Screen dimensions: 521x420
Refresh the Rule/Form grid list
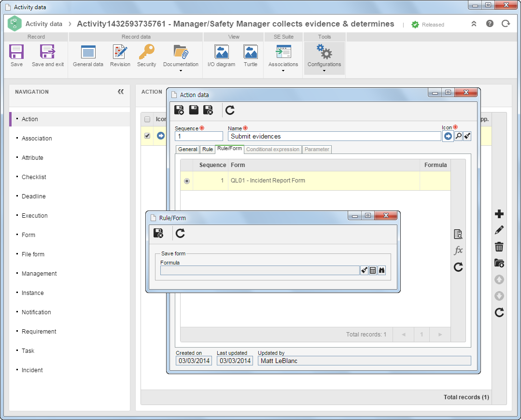(458, 267)
